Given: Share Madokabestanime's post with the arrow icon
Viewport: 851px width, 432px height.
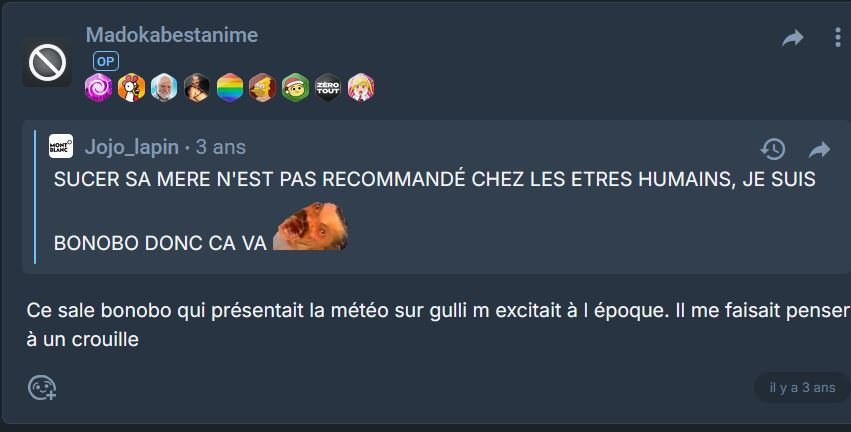Looking at the screenshot, I should point(792,38).
